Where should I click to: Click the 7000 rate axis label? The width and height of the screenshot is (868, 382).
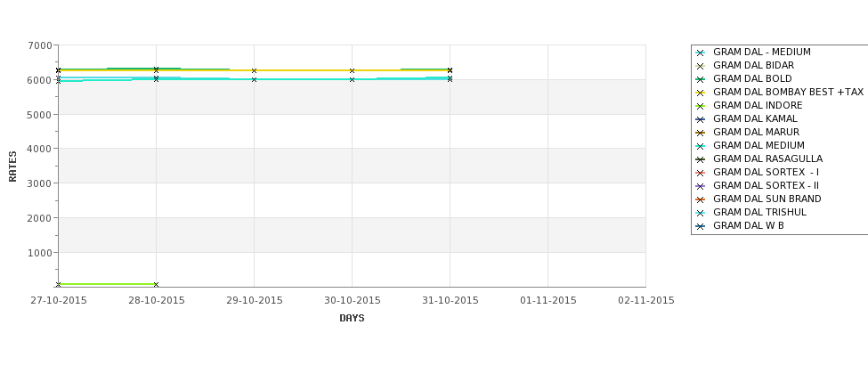tap(42, 45)
